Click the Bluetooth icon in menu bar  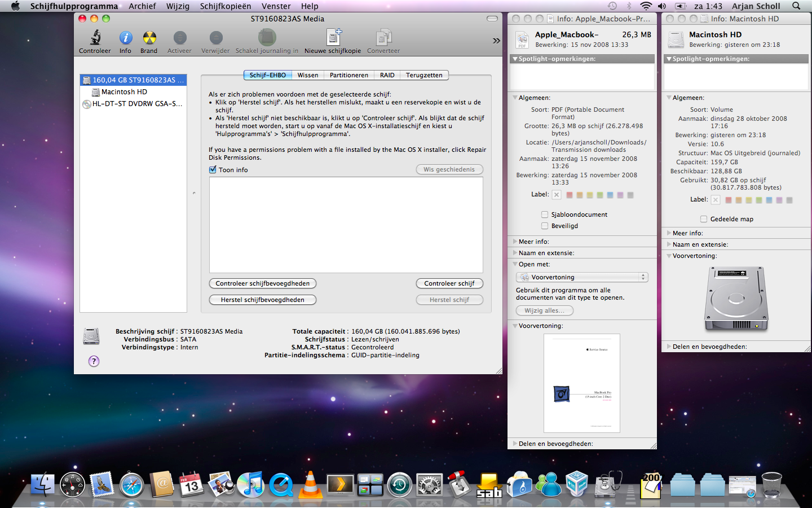(x=629, y=6)
